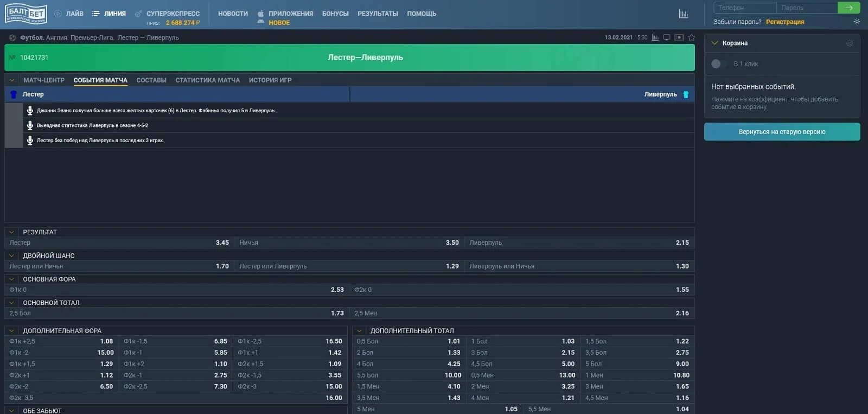This screenshot has width=868, height=414.
Task: Open the МАТЧ-ЦЕНТР tab
Action: pos(44,80)
